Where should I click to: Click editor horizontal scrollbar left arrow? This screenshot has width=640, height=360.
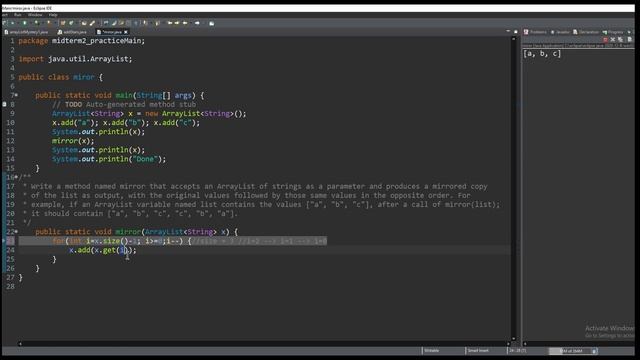[20, 344]
